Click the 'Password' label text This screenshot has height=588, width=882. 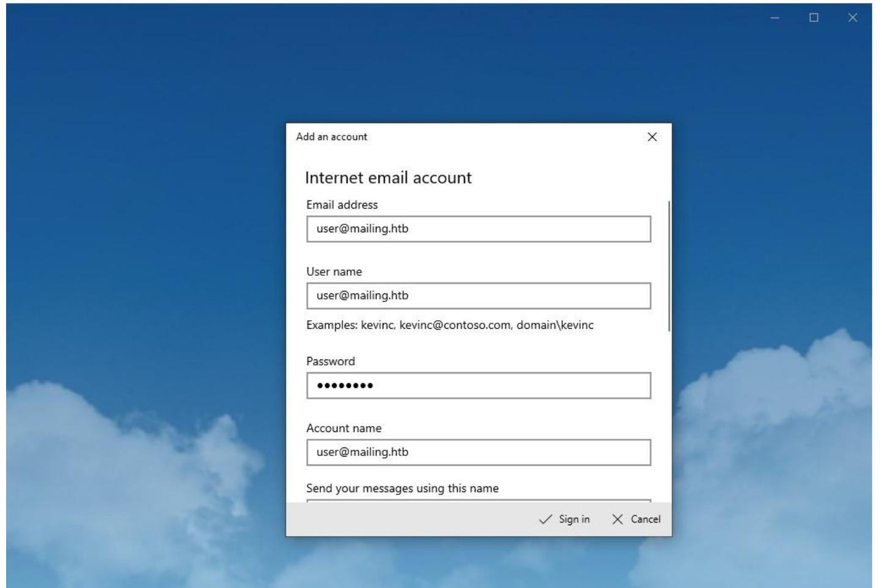coord(331,361)
